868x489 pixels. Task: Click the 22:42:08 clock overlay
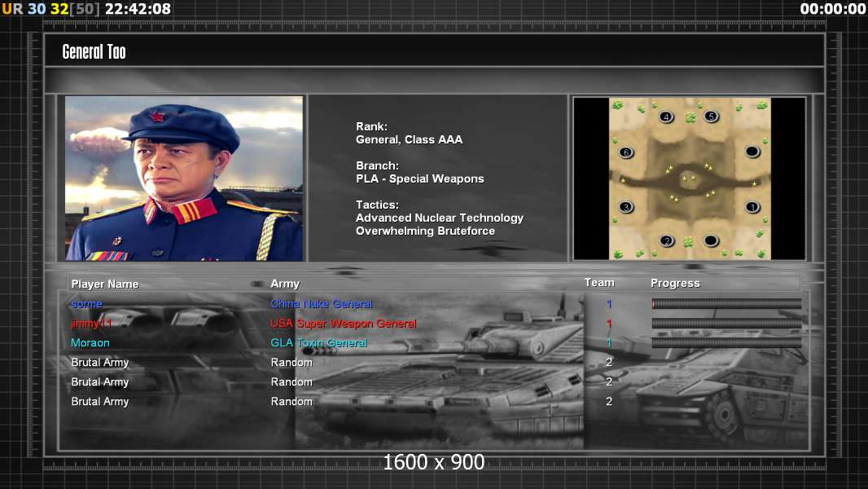138,9
